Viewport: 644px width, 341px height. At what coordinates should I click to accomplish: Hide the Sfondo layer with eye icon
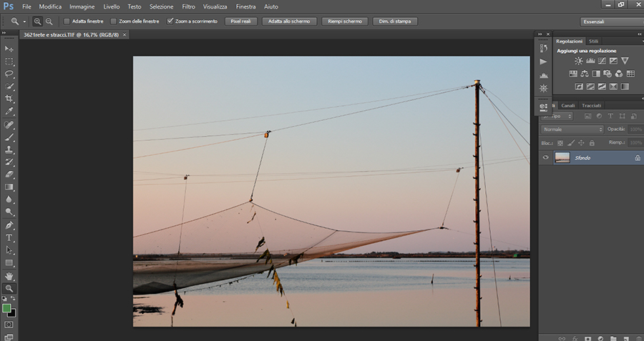coord(546,157)
